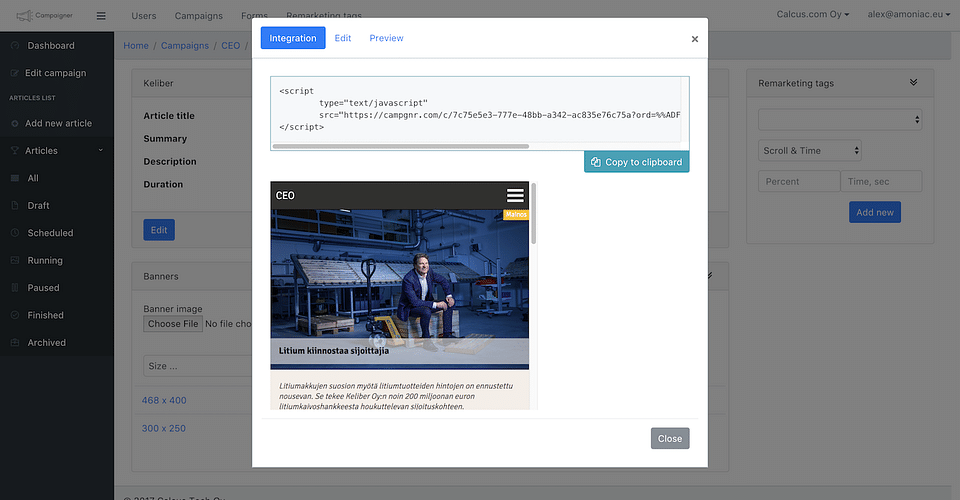Screen dimensions: 960x500
Task: Go to Campaigns breadcrumb
Action: tap(185, 45)
